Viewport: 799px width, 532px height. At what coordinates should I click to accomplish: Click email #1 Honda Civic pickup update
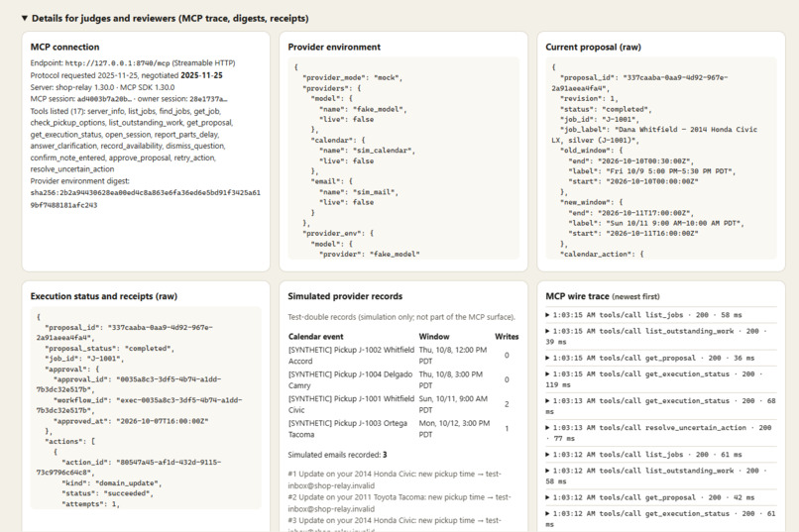click(x=395, y=479)
